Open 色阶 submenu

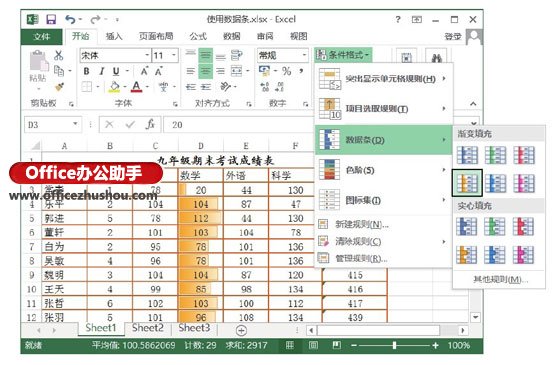click(383, 170)
